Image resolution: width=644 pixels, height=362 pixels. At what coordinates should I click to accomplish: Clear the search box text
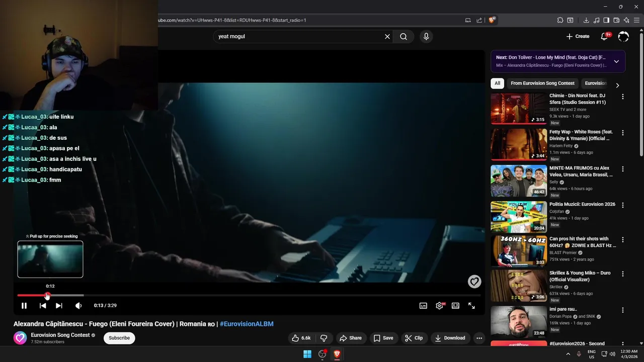click(387, 37)
